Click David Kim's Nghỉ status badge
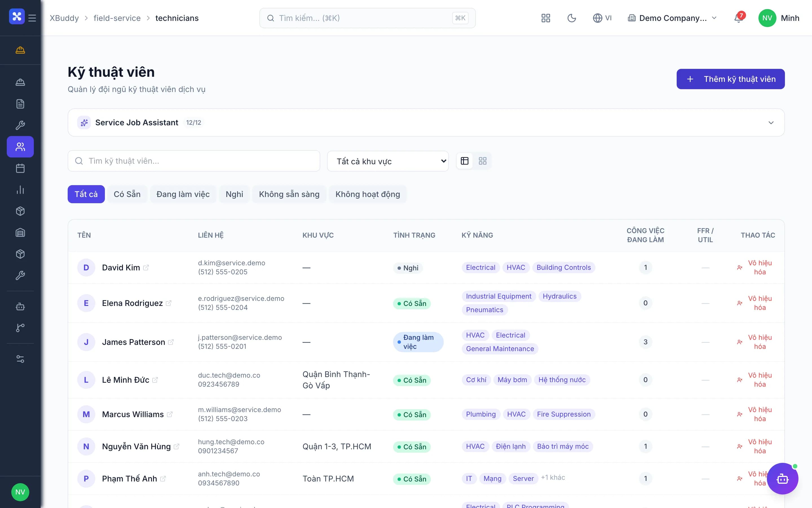 tap(408, 268)
